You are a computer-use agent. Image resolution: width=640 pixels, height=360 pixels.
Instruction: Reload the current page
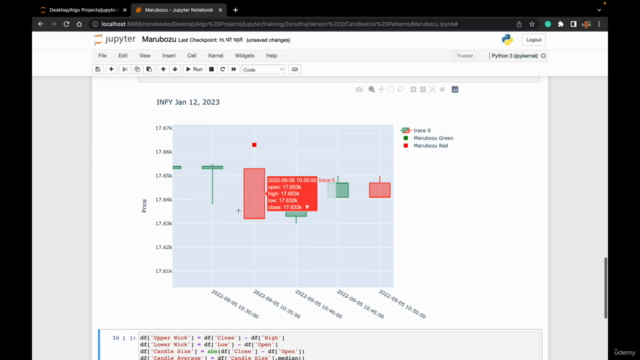66,24
